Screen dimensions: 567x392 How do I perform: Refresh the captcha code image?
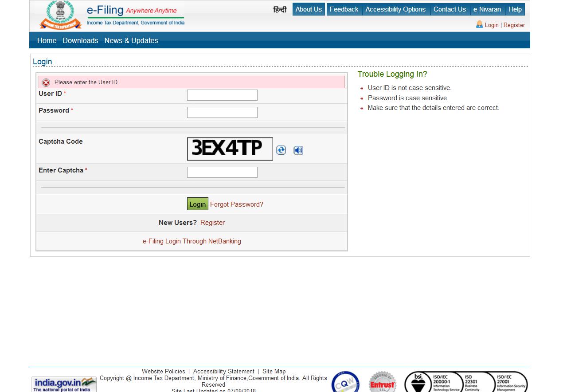coord(281,150)
